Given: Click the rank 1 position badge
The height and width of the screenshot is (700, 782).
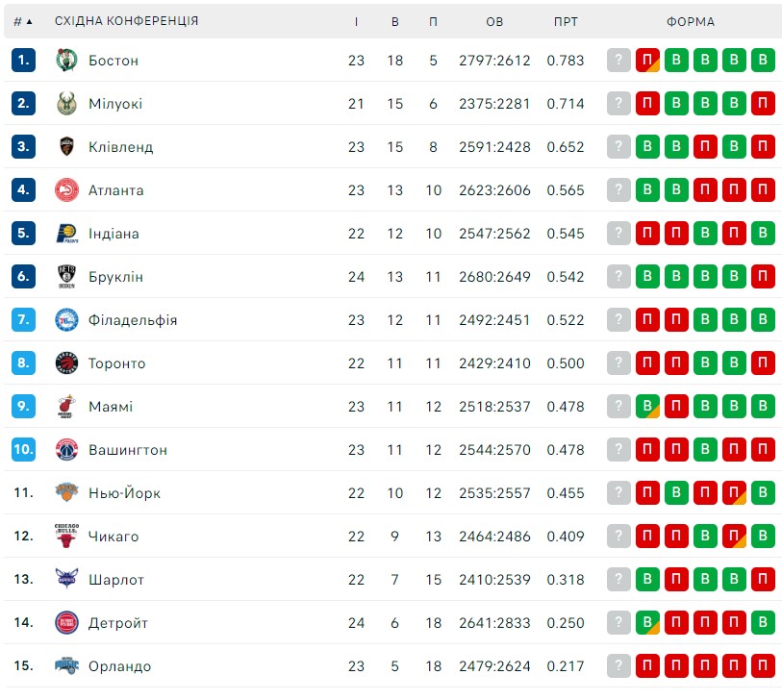Looking at the screenshot, I should pos(23,61).
